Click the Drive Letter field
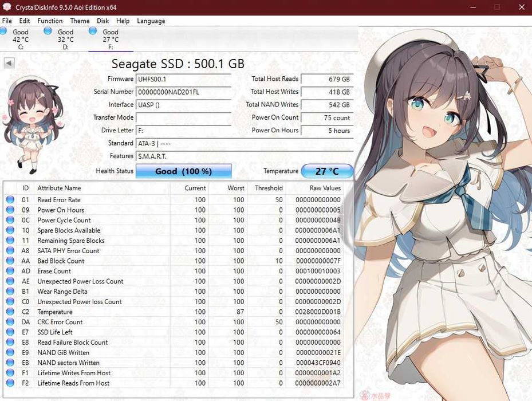The width and height of the screenshot is (532, 401). (184, 131)
